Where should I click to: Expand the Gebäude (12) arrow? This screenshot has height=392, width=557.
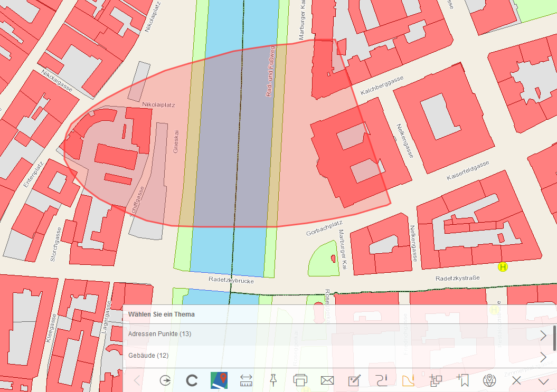(543, 356)
